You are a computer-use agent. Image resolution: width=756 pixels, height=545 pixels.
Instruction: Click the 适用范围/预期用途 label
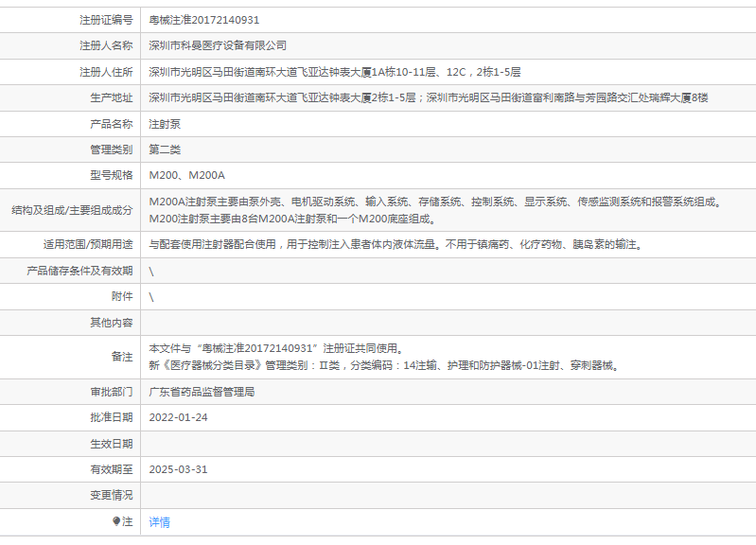point(88,244)
